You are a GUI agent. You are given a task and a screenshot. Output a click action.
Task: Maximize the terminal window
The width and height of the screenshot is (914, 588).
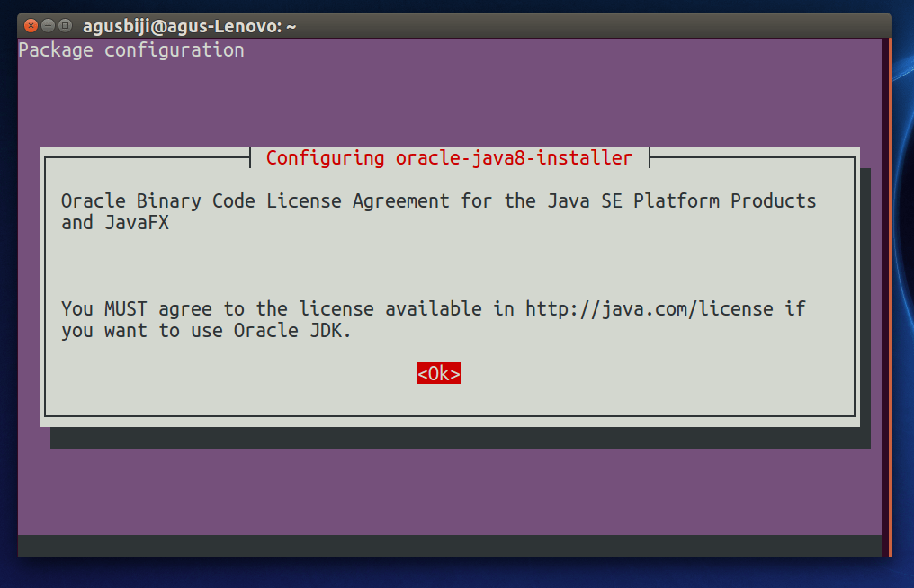pos(66,26)
